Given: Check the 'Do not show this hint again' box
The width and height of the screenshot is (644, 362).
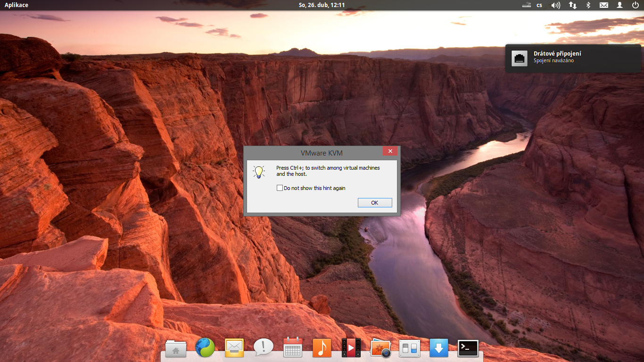Looking at the screenshot, I should pyautogui.click(x=280, y=188).
